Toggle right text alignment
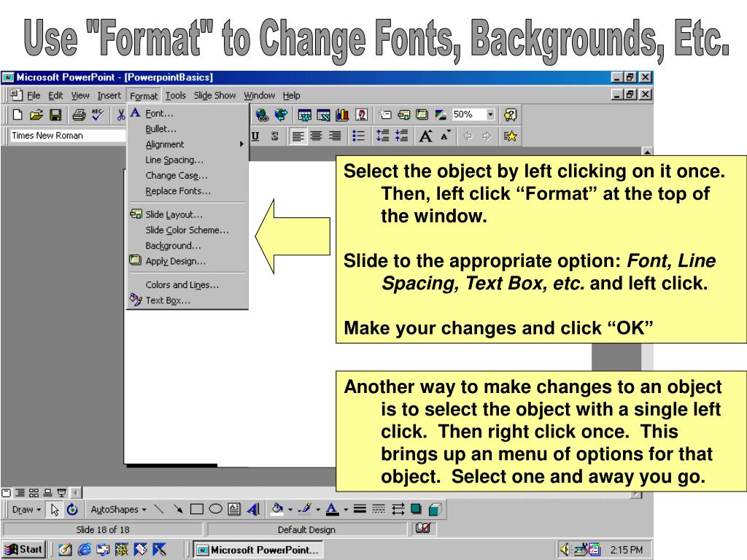The width and height of the screenshot is (747, 560). click(x=335, y=136)
